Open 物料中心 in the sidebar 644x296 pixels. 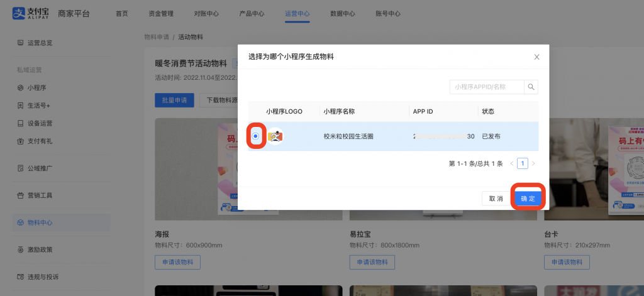pos(62,222)
